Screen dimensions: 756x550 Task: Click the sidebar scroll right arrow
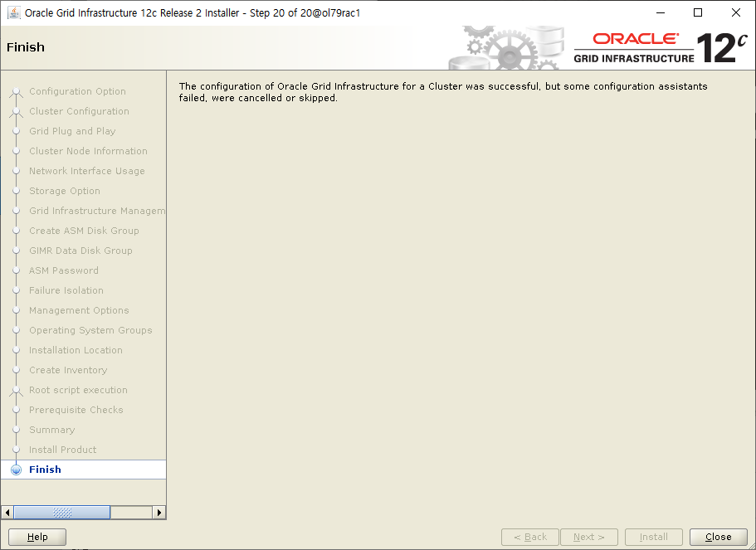pyautogui.click(x=159, y=512)
